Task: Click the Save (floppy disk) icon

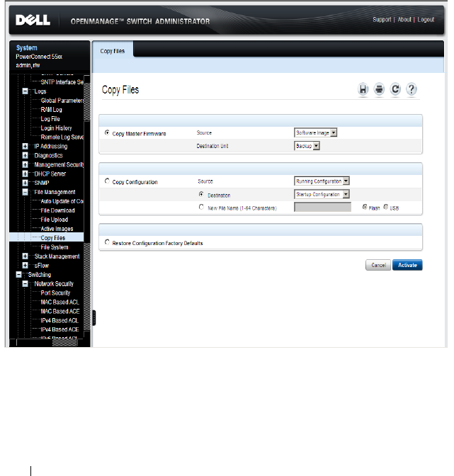Action: click(x=363, y=89)
